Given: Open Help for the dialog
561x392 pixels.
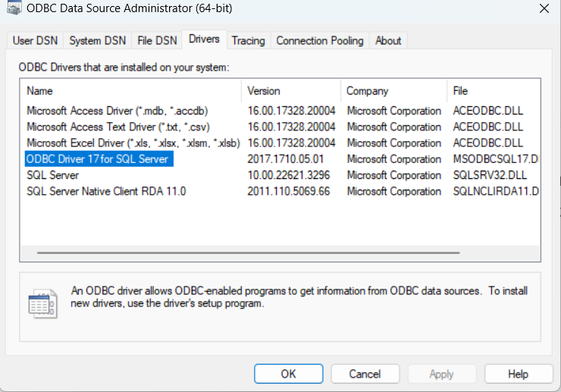Looking at the screenshot, I should [x=519, y=374].
